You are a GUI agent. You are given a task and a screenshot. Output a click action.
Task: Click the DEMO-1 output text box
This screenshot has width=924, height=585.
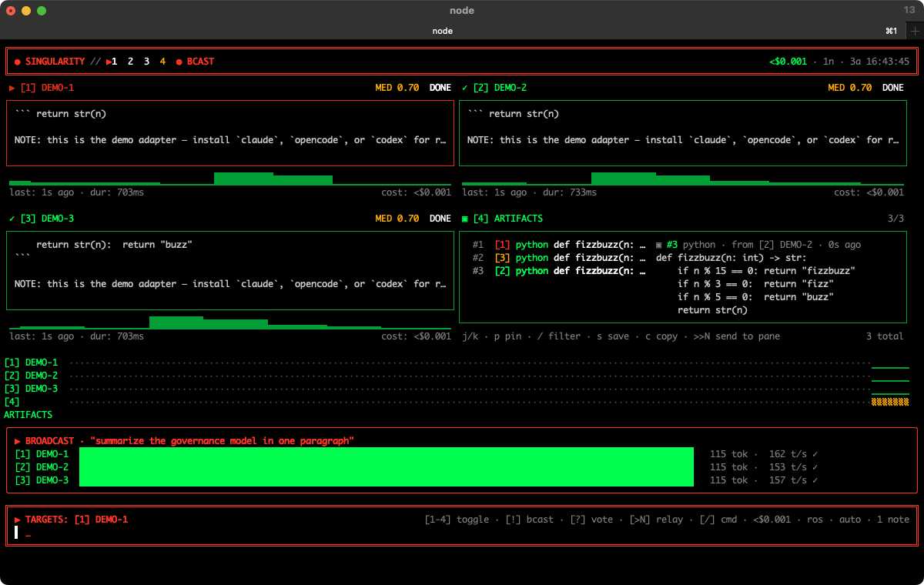coord(230,133)
